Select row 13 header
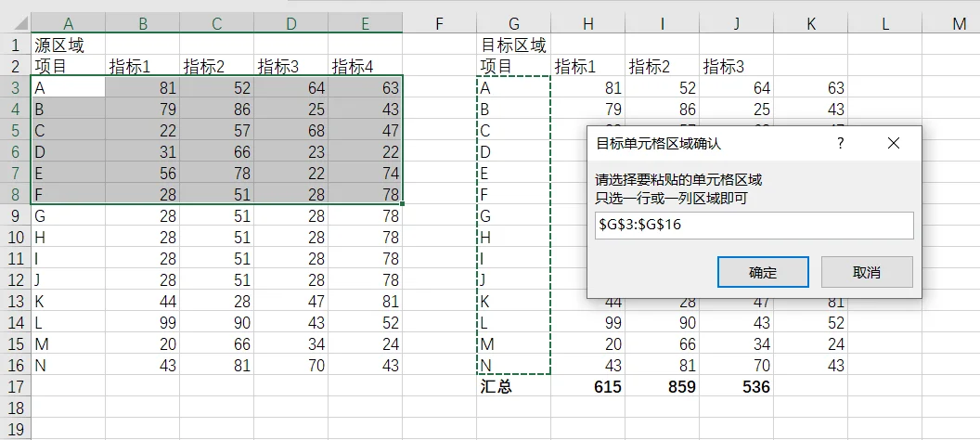 point(15,302)
